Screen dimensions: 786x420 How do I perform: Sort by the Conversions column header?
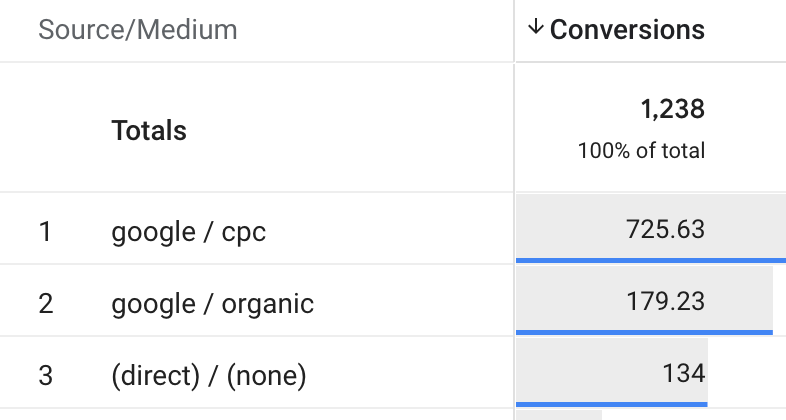pyautogui.click(x=627, y=30)
